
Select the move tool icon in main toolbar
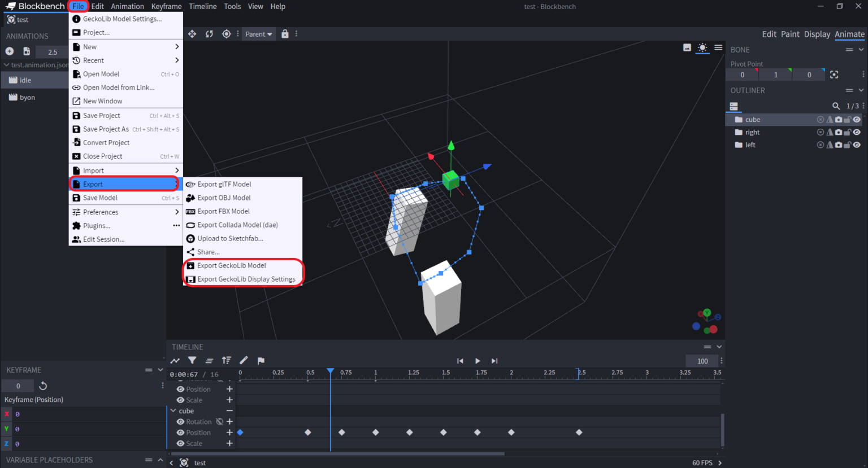click(x=192, y=34)
